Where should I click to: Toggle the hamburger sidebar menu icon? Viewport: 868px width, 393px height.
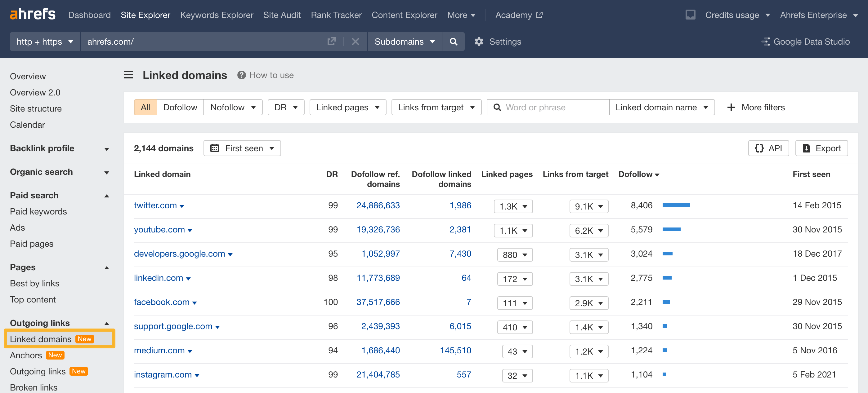click(128, 75)
